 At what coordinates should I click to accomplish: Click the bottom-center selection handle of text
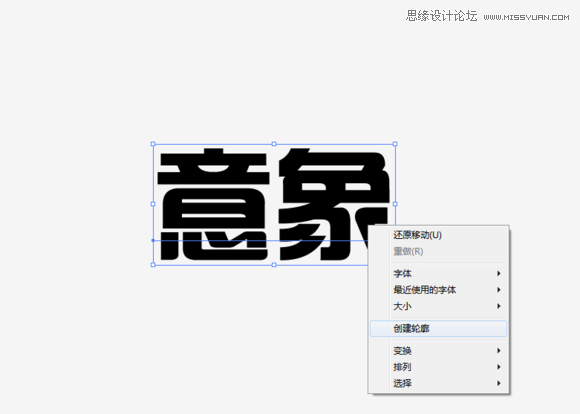pos(274,265)
